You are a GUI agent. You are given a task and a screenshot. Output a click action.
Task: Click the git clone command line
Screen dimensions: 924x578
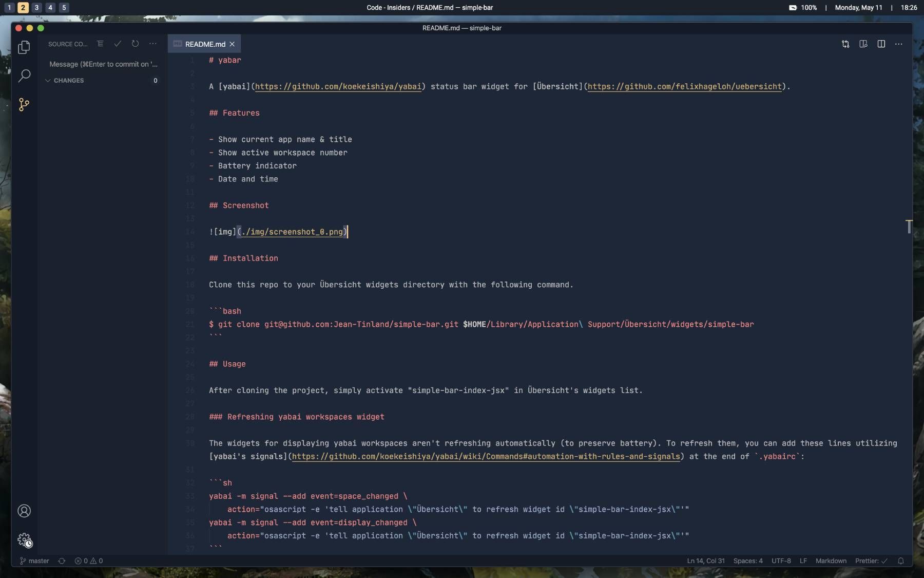click(x=481, y=325)
